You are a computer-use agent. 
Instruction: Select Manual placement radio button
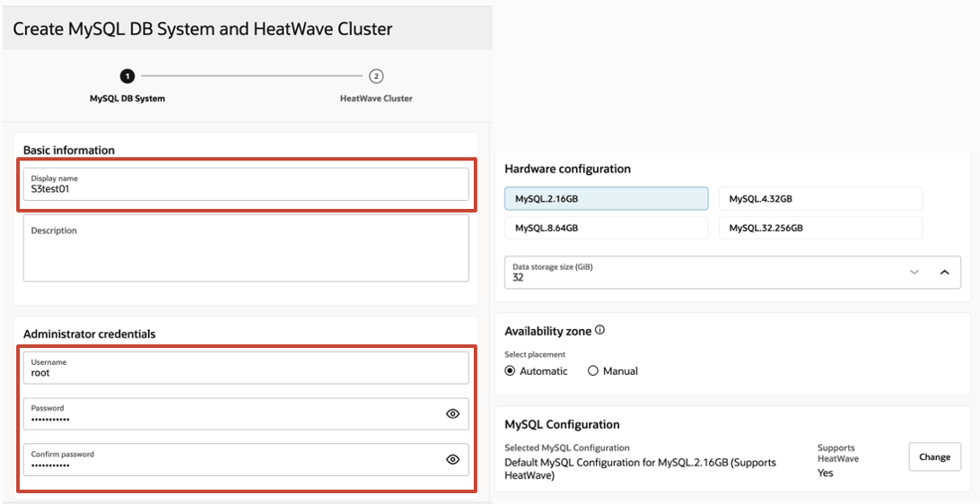tap(593, 371)
